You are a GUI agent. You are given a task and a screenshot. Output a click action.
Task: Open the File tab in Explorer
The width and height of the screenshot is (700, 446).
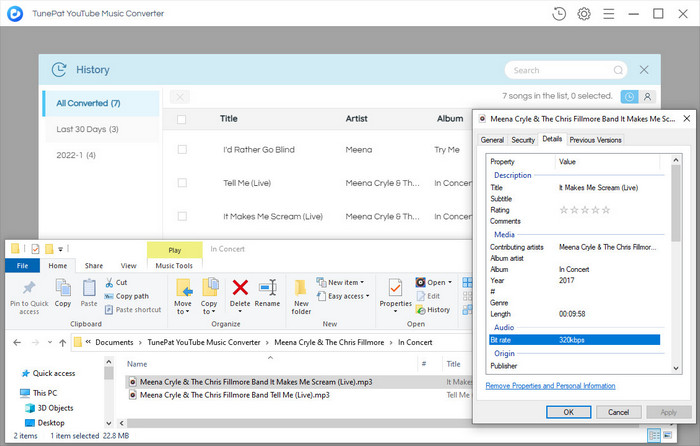(22, 266)
